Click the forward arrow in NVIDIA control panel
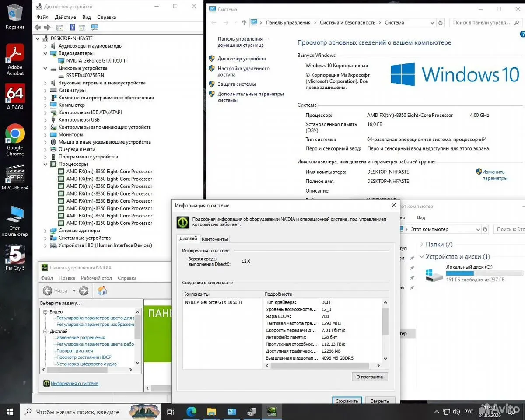The width and height of the screenshot is (525, 420). point(84,290)
